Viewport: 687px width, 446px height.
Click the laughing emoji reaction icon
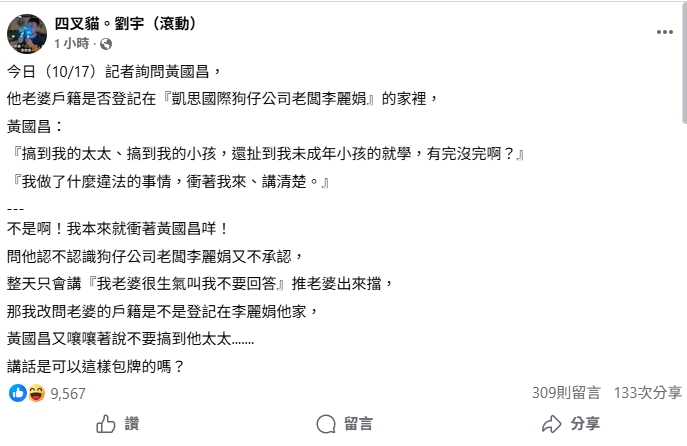(34, 393)
